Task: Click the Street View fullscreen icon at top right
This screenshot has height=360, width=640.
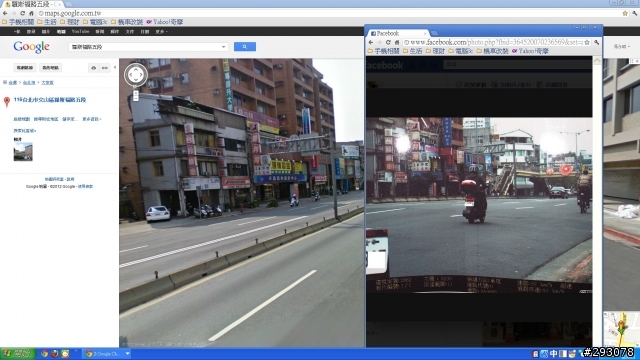Action: click(x=631, y=61)
